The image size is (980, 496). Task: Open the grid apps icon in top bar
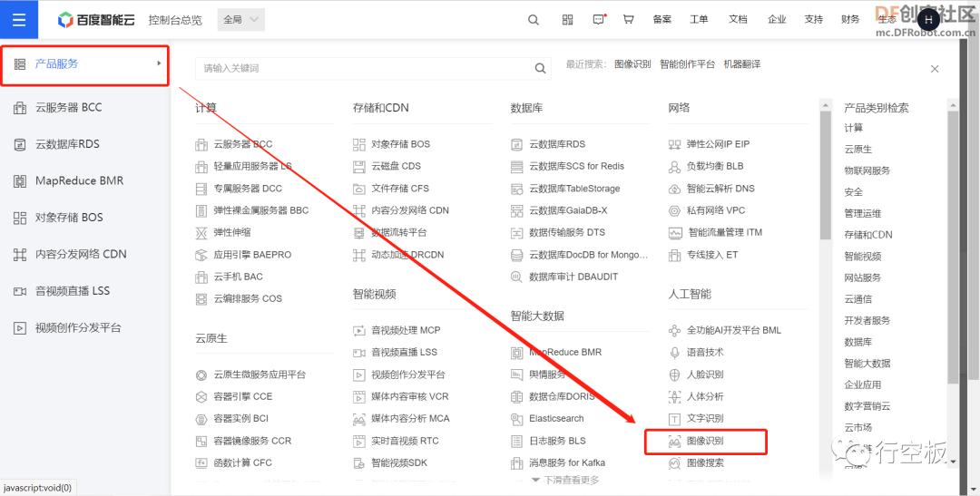[x=567, y=19]
